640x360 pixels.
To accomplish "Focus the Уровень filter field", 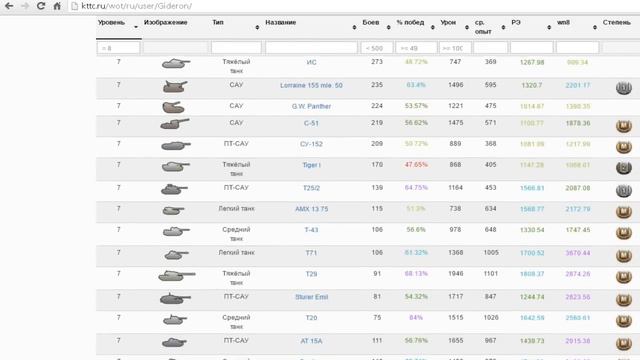I will point(118,48).
